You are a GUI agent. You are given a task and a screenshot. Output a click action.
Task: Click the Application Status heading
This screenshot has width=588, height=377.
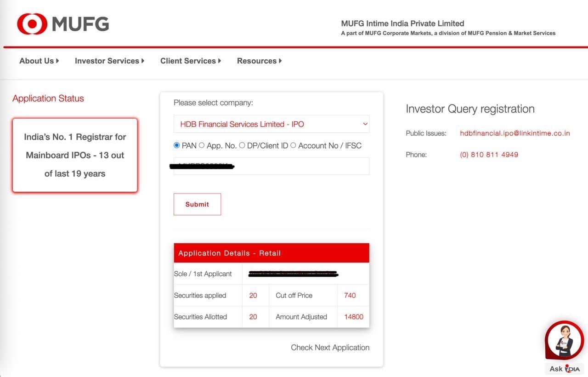tap(48, 98)
